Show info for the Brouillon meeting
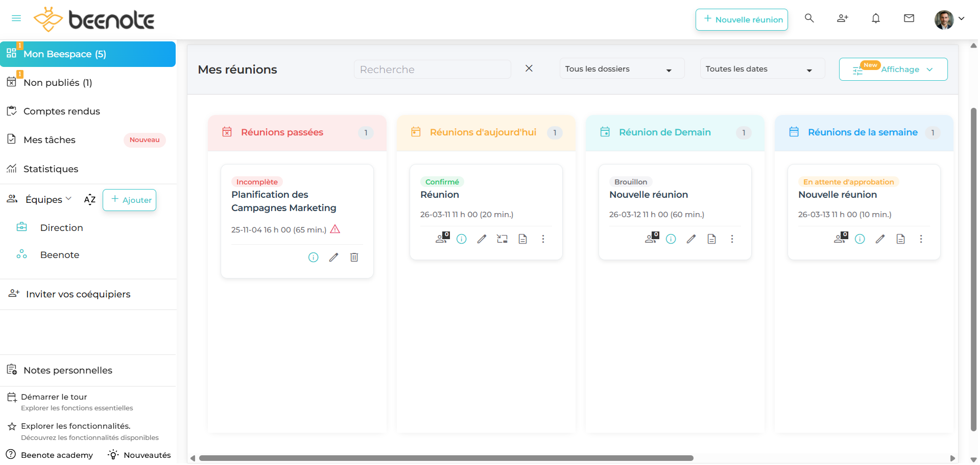The image size is (980, 465). click(671, 239)
